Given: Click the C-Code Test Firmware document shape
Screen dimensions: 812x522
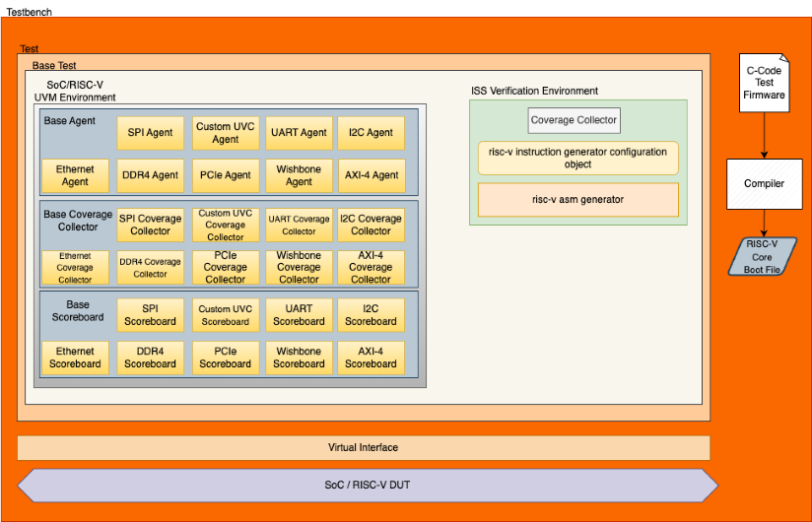Looking at the screenshot, I should coord(764,82).
